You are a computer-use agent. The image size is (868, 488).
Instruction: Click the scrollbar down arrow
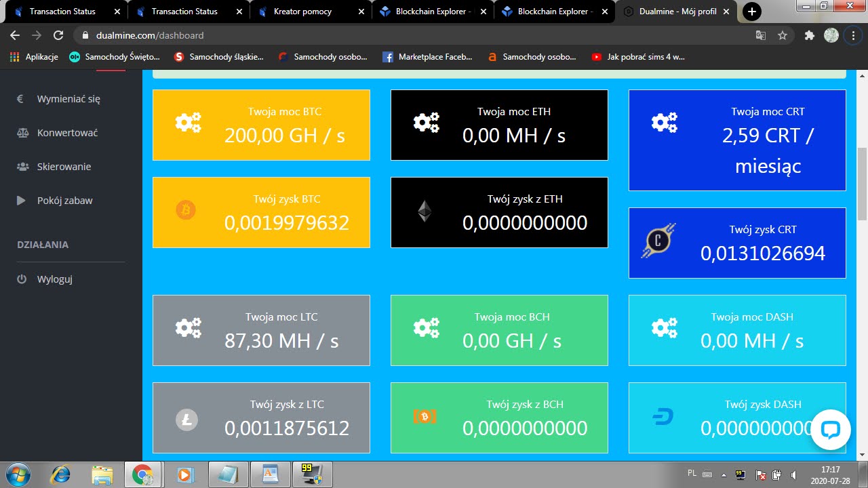coord(862,455)
